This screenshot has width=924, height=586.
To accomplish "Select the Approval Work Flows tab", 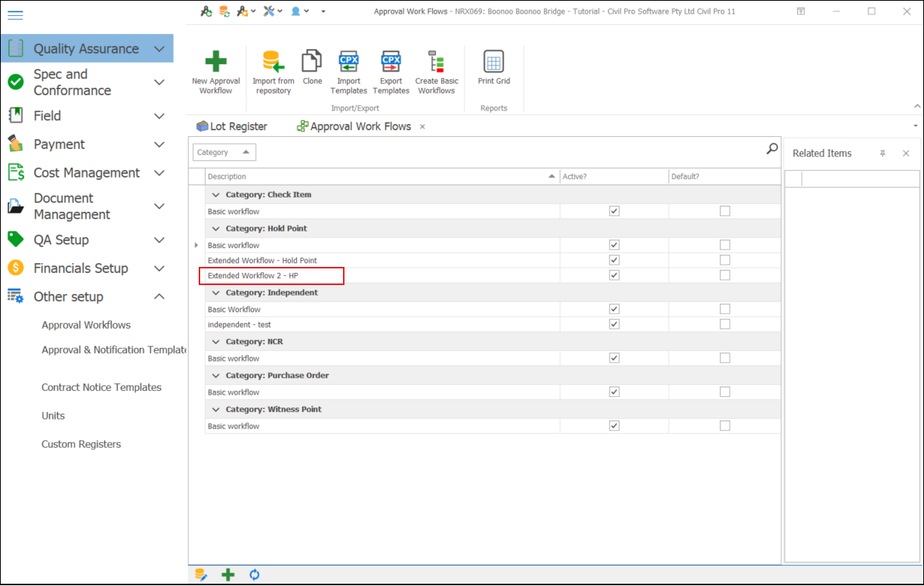I will pyautogui.click(x=354, y=126).
